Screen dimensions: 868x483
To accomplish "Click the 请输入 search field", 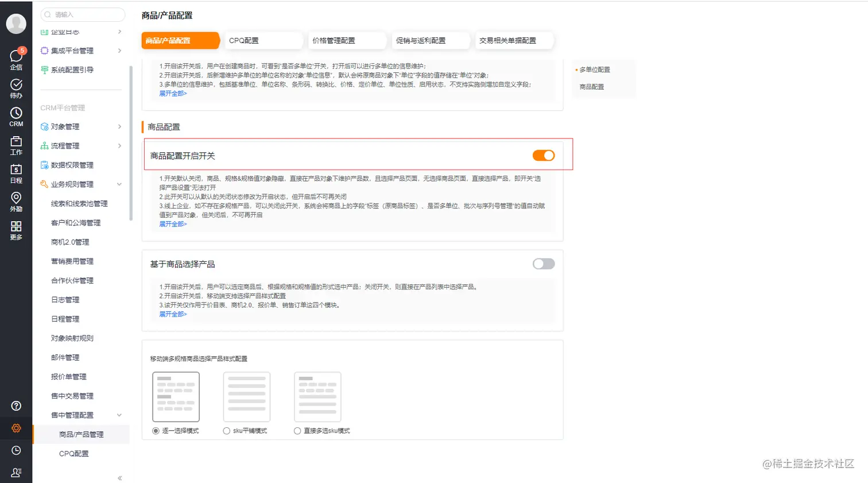I will 83,14.
